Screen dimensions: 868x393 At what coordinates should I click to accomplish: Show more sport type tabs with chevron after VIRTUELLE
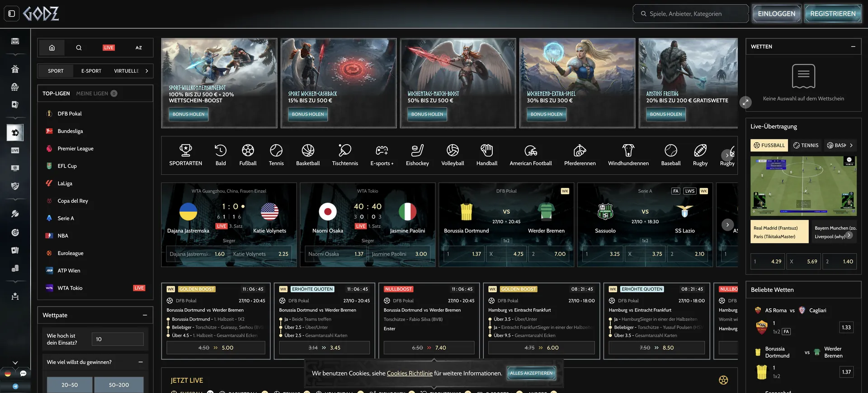pyautogui.click(x=146, y=71)
